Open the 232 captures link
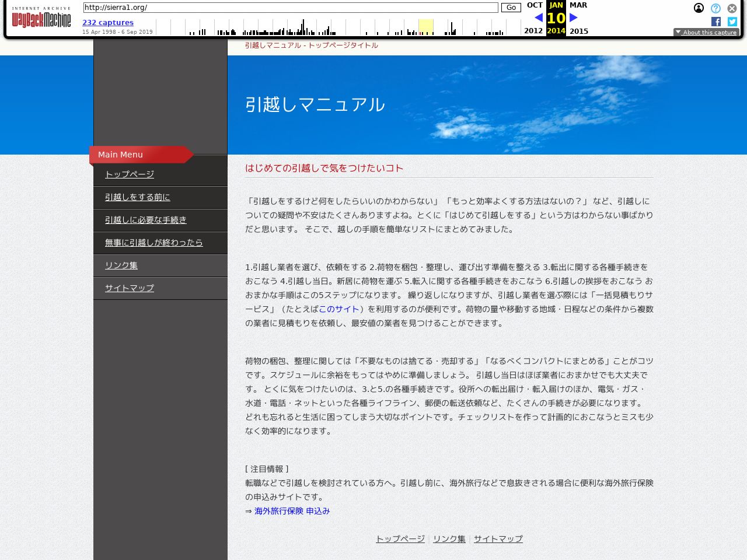747x560 pixels. [108, 23]
